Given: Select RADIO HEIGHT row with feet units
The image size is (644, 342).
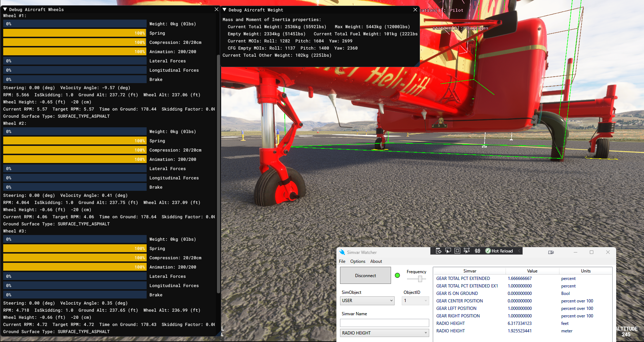Looking at the screenshot, I should (x=523, y=323).
